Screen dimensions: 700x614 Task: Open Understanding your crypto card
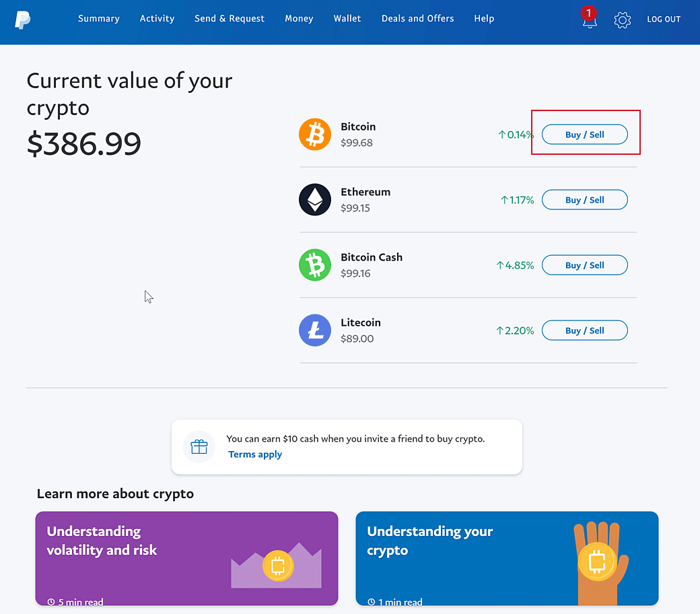coord(507,558)
